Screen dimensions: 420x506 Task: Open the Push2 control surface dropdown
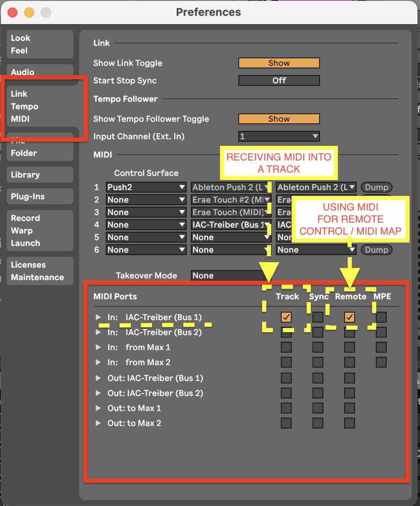pyautogui.click(x=146, y=187)
